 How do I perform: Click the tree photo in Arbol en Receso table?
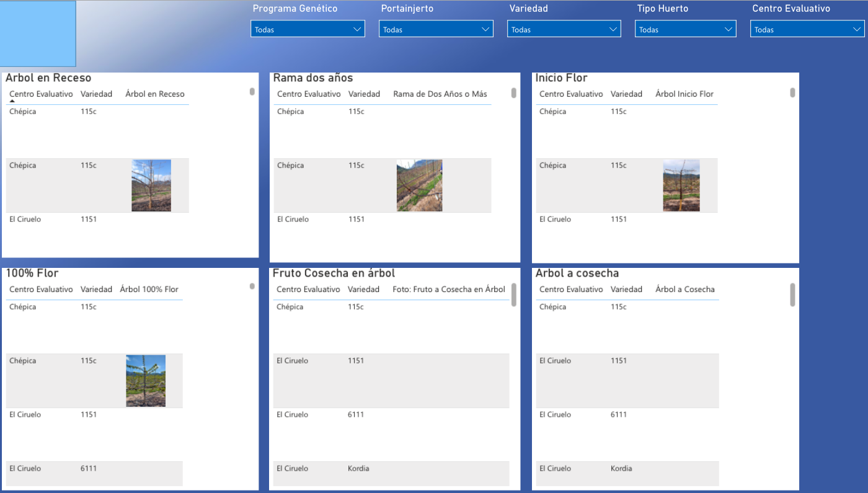151,185
